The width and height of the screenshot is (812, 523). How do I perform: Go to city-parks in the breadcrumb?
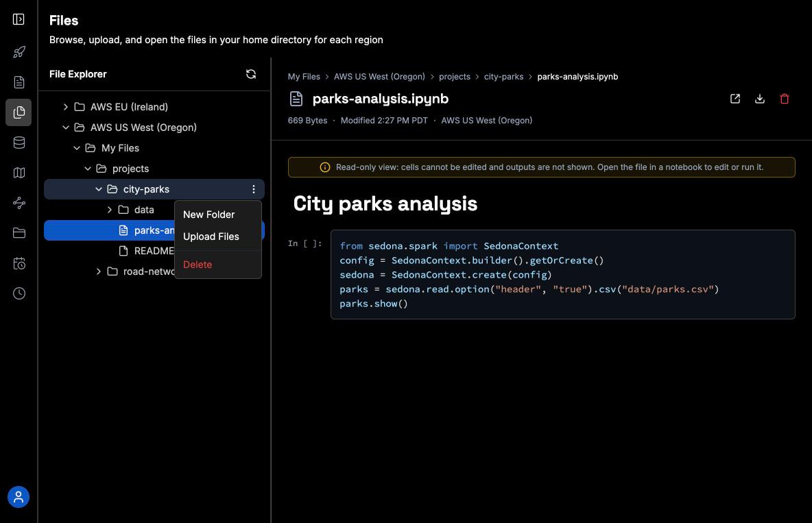click(x=503, y=77)
